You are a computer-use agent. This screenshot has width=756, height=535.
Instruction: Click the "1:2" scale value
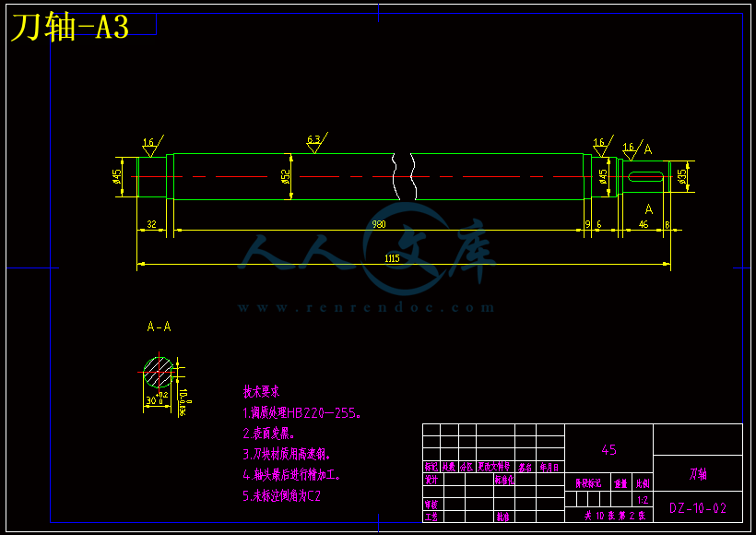[x=643, y=499]
